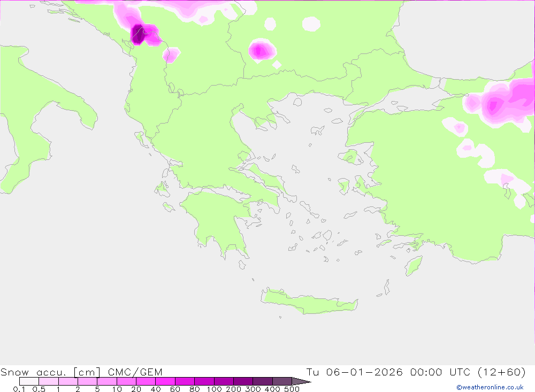The height and width of the screenshot is (392, 535).
Task: Select the 100–200 cm legend swatch
Action: coord(224,381)
